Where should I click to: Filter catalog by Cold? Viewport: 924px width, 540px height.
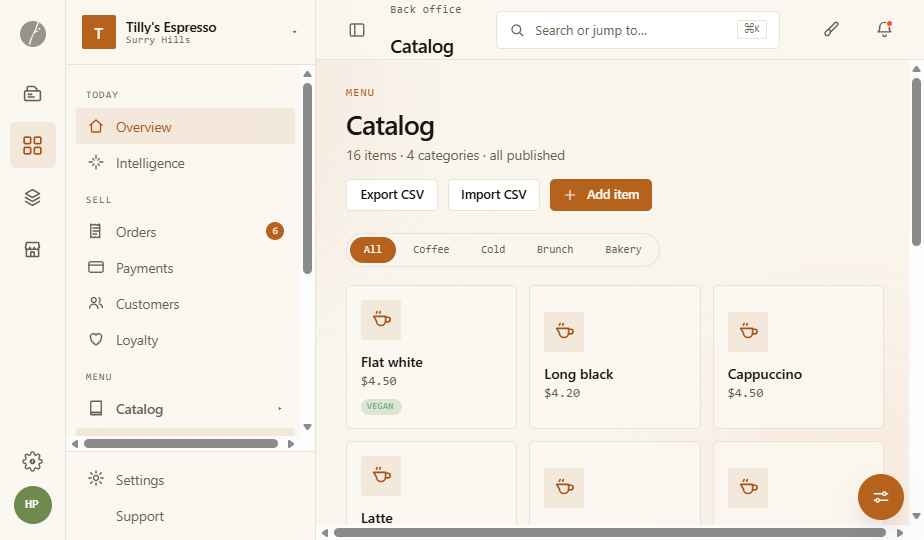pyautogui.click(x=493, y=249)
